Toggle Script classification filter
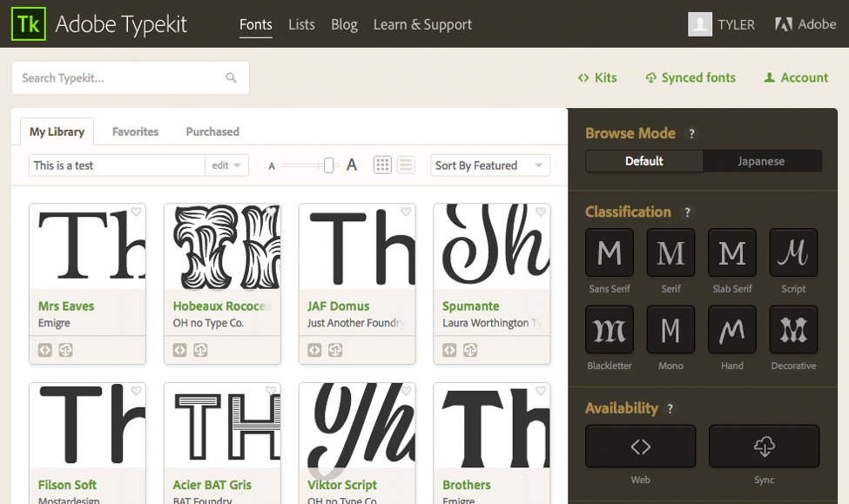 point(793,252)
